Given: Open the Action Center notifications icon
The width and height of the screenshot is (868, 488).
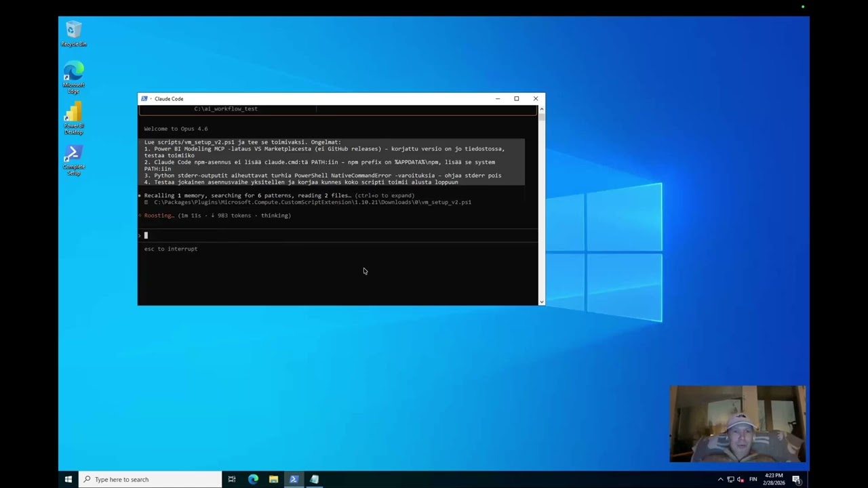Looking at the screenshot, I should click(x=797, y=479).
